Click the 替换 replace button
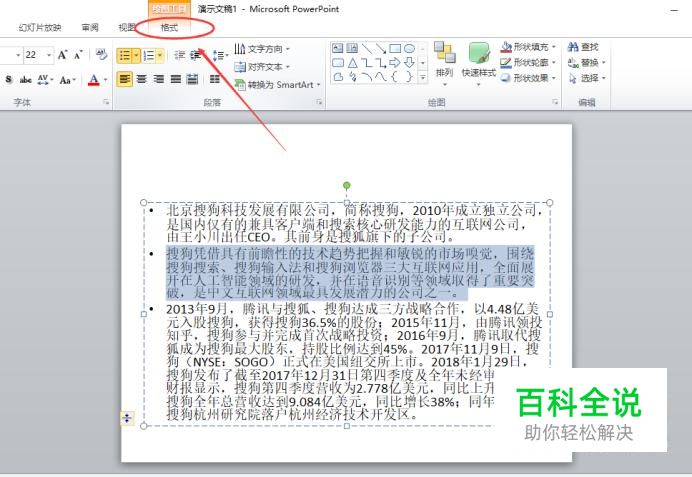The height and width of the screenshot is (477, 692). click(587, 63)
